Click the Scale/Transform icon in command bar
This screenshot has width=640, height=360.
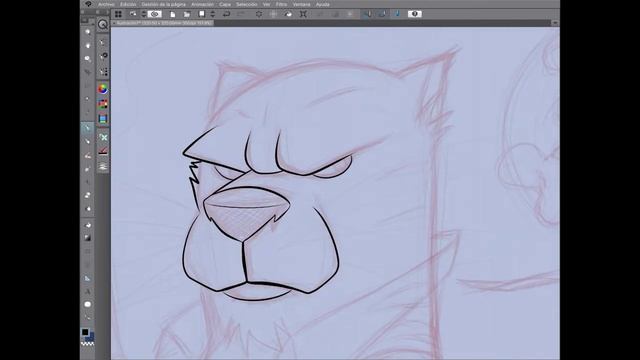(x=303, y=14)
